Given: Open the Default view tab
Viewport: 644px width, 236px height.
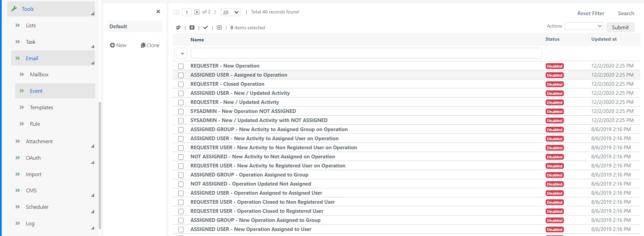Looking at the screenshot, I should (x=134, y=26).
